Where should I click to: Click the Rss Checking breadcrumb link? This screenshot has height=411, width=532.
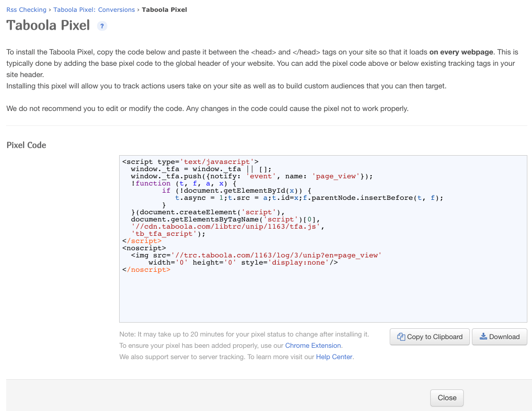[x=27, y=9]
